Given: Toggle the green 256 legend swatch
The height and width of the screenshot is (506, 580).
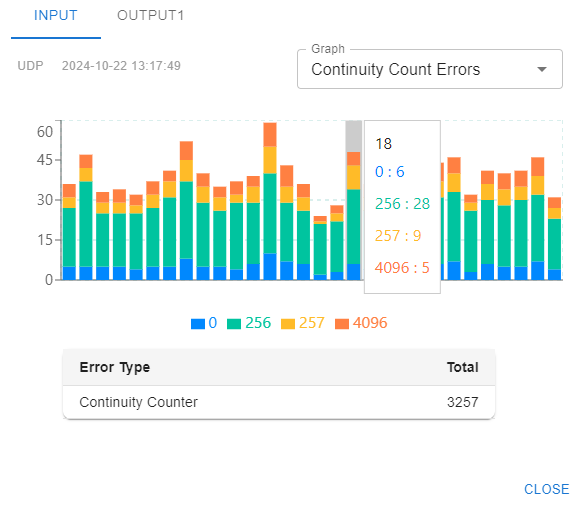Looking at the screenshot, I should click(234, 324).
